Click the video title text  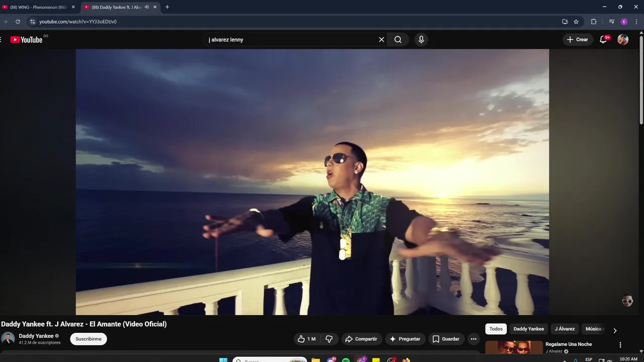coord(84,324)
